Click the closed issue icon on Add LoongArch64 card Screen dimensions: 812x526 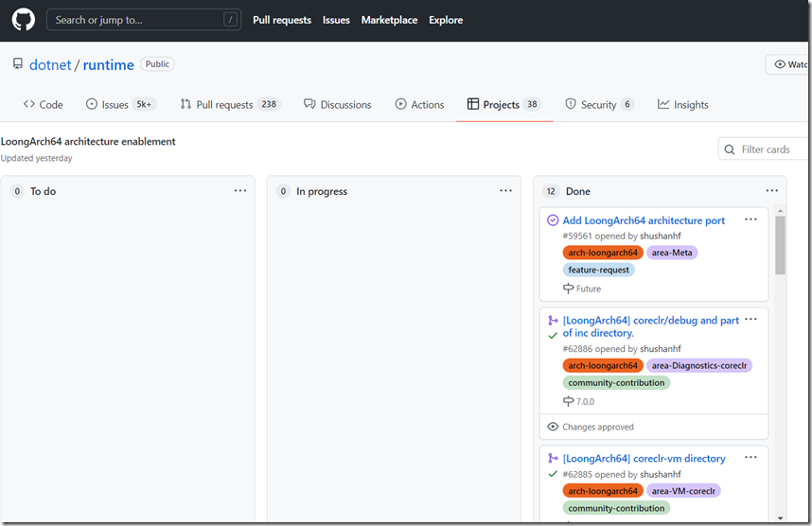tap(553, 220)
